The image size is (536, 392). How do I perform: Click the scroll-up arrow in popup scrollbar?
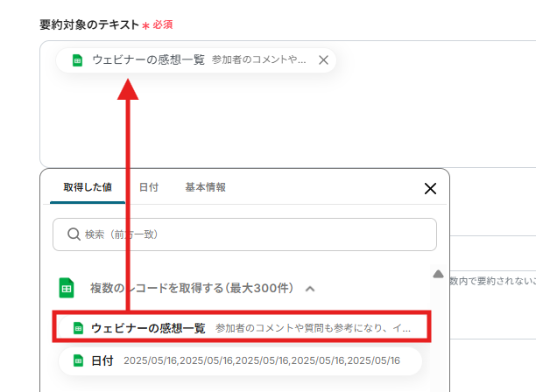tap(438, 274)
